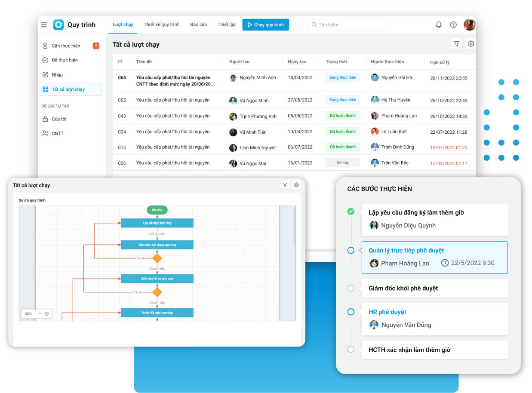
Task: Open settings gear in the diagram panel
Action: (296, 185)
